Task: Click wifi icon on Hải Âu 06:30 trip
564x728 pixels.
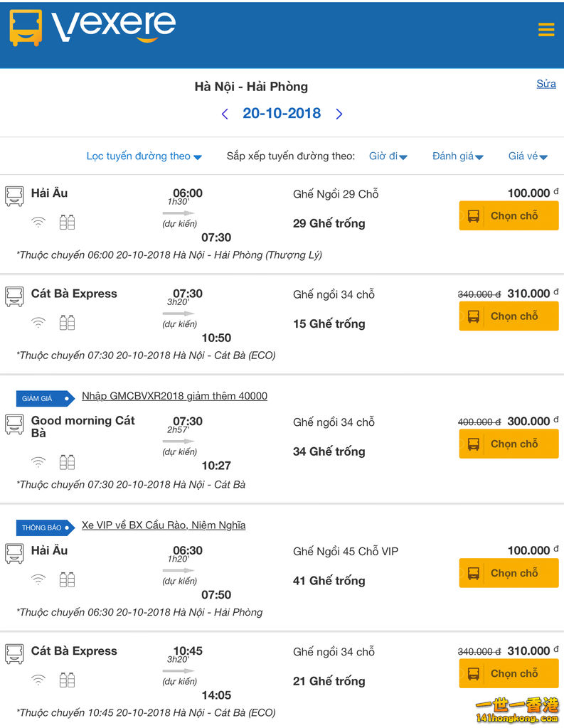Action: [x=38, y=579]
